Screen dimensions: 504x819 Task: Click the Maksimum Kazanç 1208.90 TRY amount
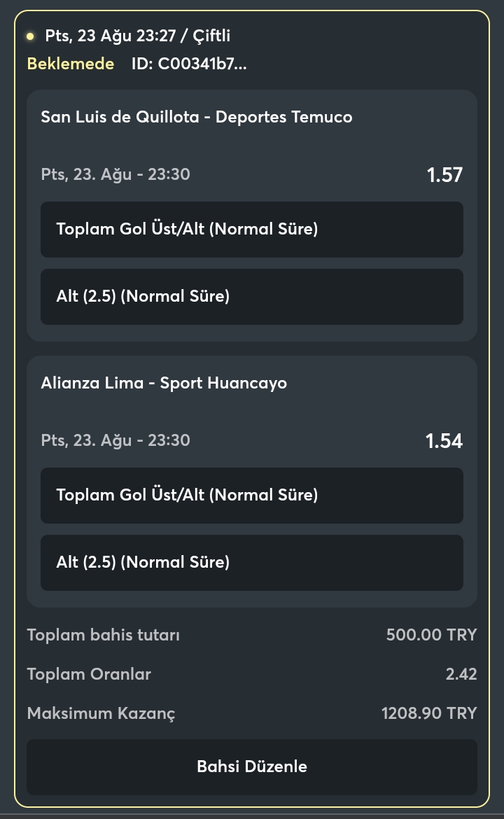(429, 713)
